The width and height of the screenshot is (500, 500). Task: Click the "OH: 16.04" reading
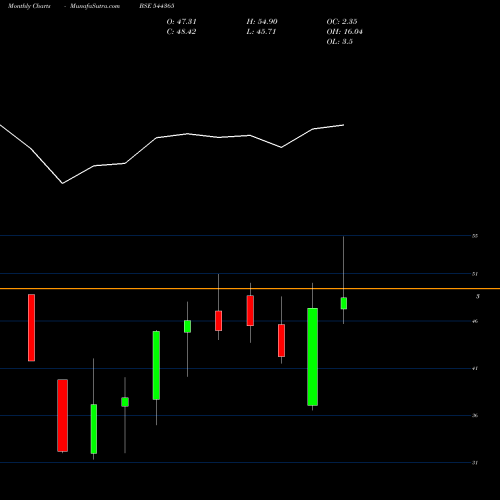pos(344,32)
